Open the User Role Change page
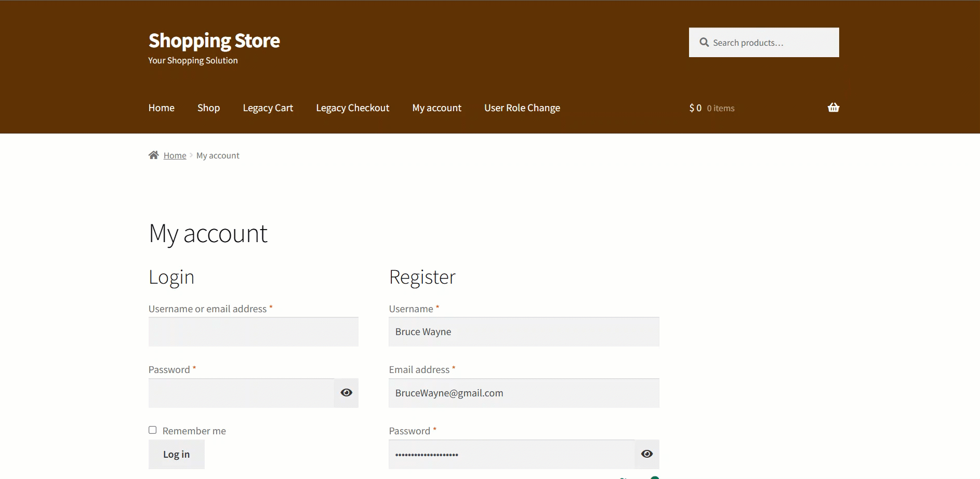 tap(522, 108)
